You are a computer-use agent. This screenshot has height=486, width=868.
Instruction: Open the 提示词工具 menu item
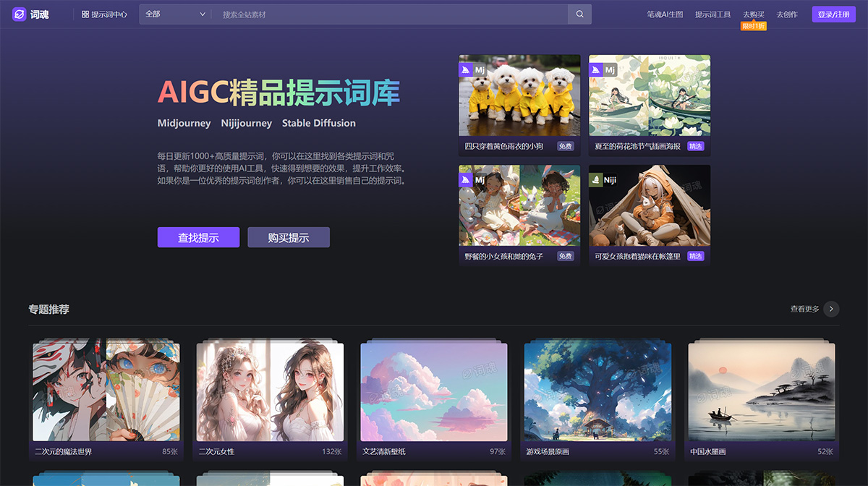(x=713, y=14)
